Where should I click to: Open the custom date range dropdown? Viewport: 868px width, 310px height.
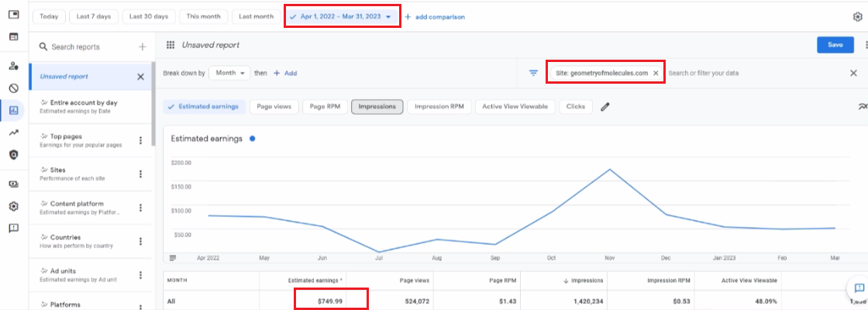click(341, 16)
